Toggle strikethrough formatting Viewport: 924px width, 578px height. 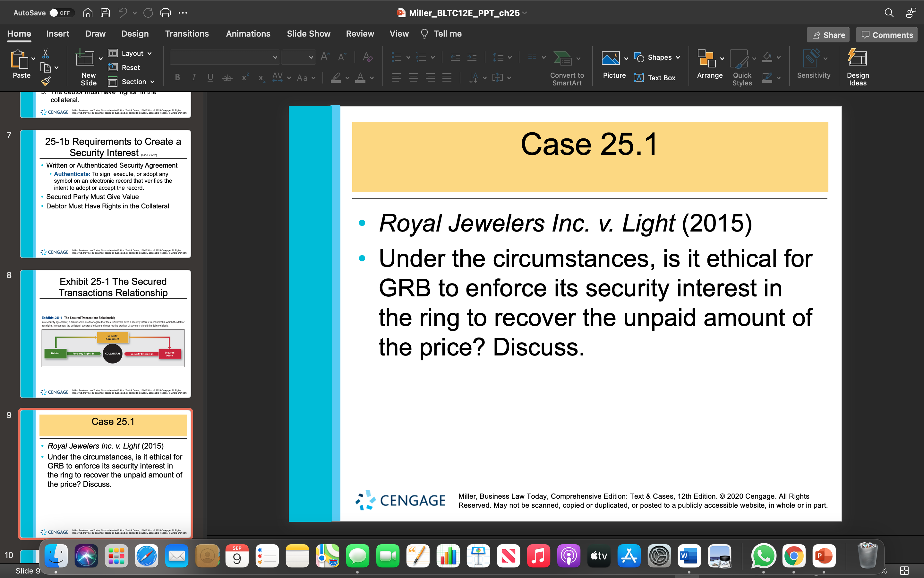point(227,78)
